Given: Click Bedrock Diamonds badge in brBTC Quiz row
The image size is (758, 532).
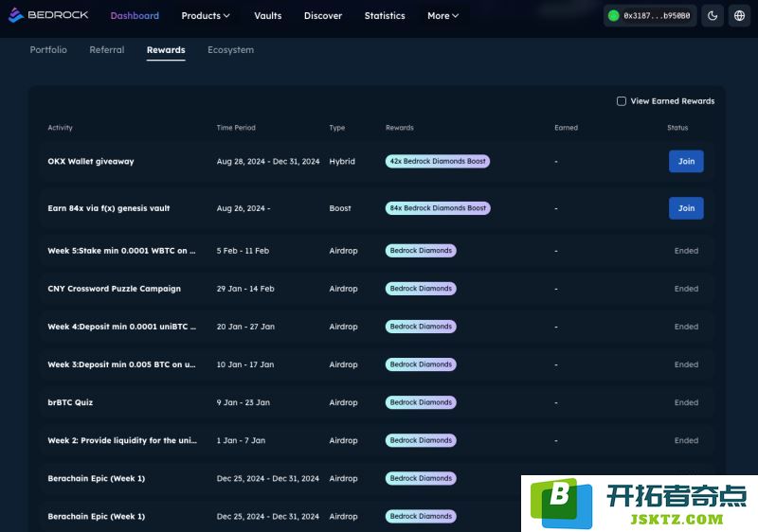Looking at the screenshot, I should 421,402.
